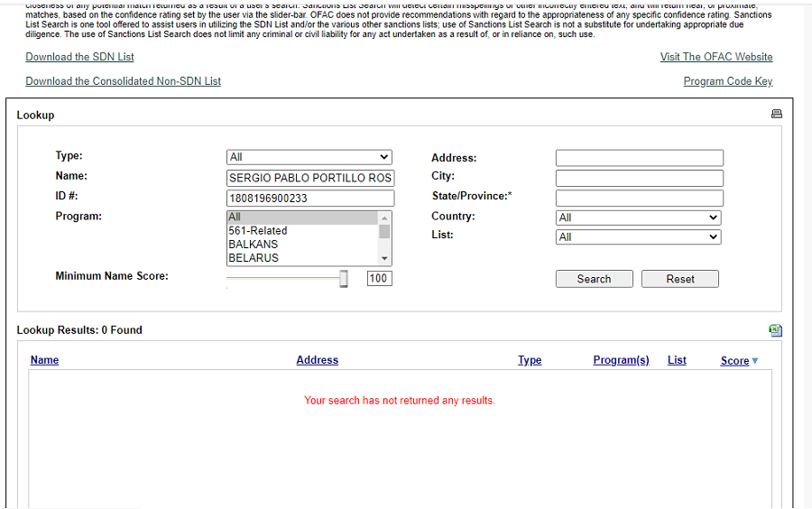Open the Download the SDN List link

click(79, 57)
